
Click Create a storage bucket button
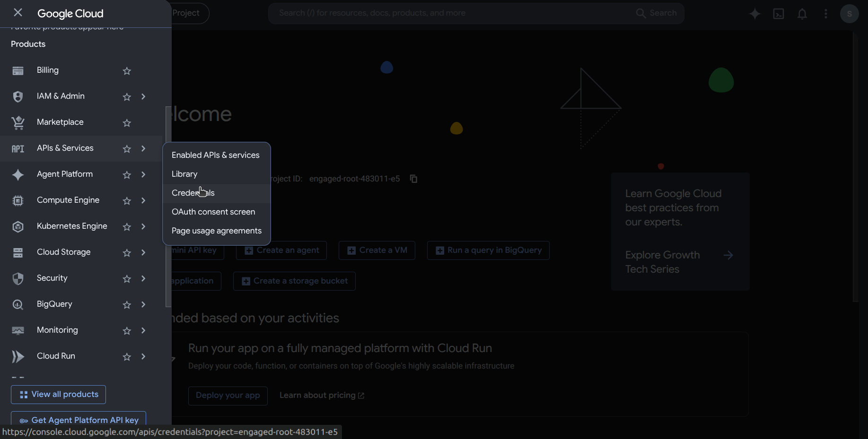click(294, 281)
